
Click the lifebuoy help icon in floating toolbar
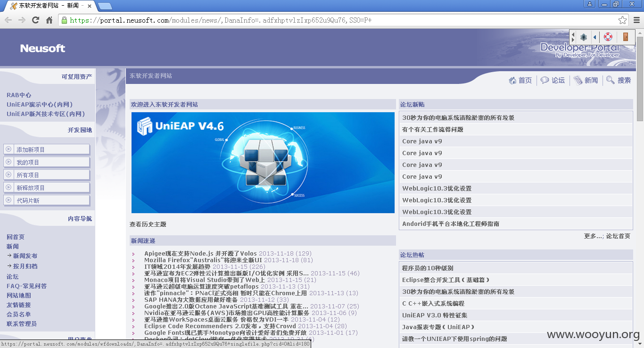tap(608, 37)
